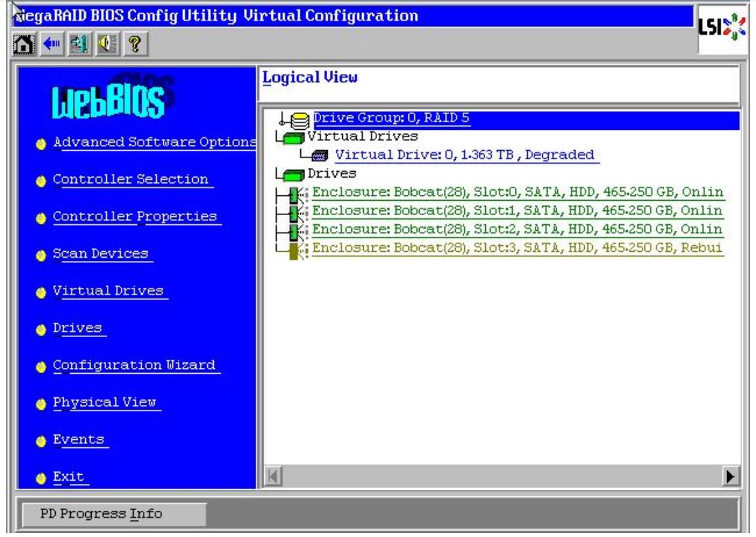This screenshot has width=756, height=537.
Task: Open Controller Selection
Action: pos(130,179)
